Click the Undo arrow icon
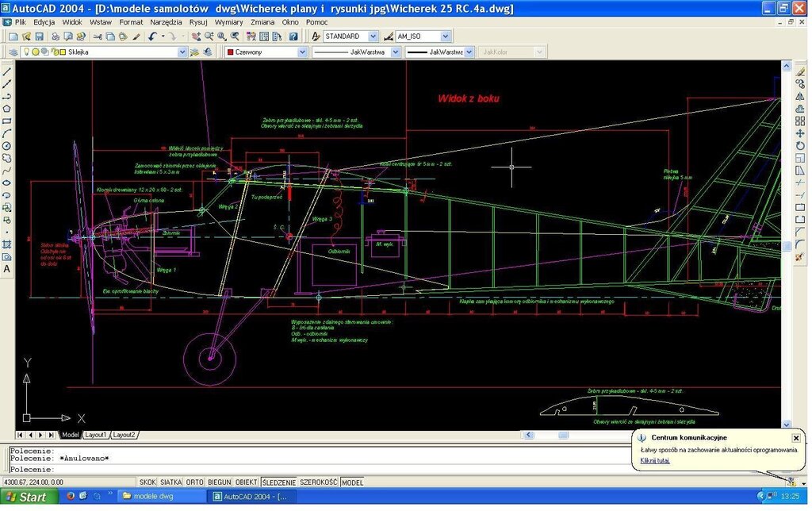 pos(152,36)
